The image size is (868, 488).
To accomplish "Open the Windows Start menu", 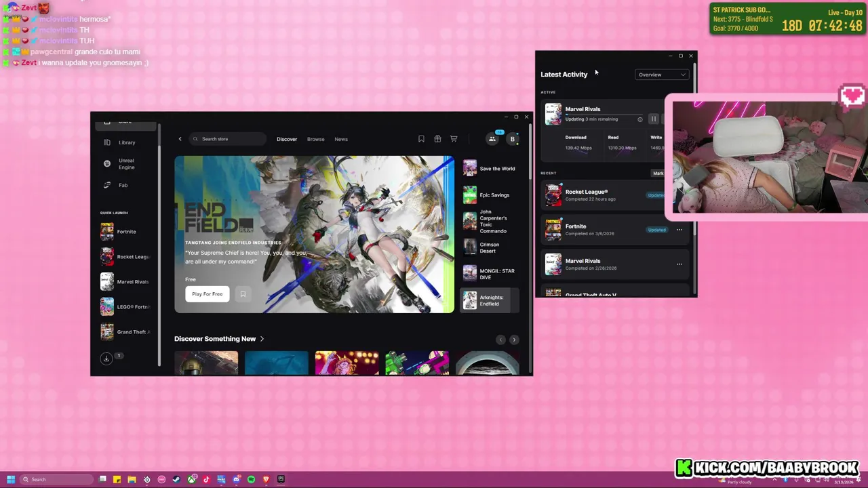I will click(x=11, y=480).
